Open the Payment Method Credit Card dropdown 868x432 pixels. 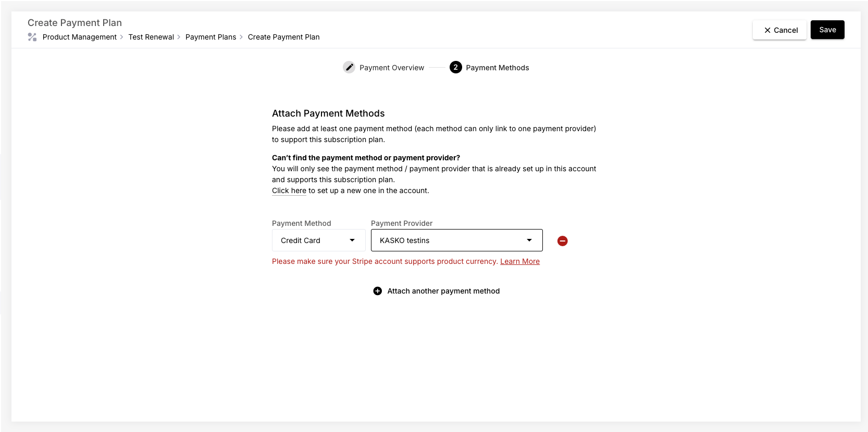[x=318, y=240]
